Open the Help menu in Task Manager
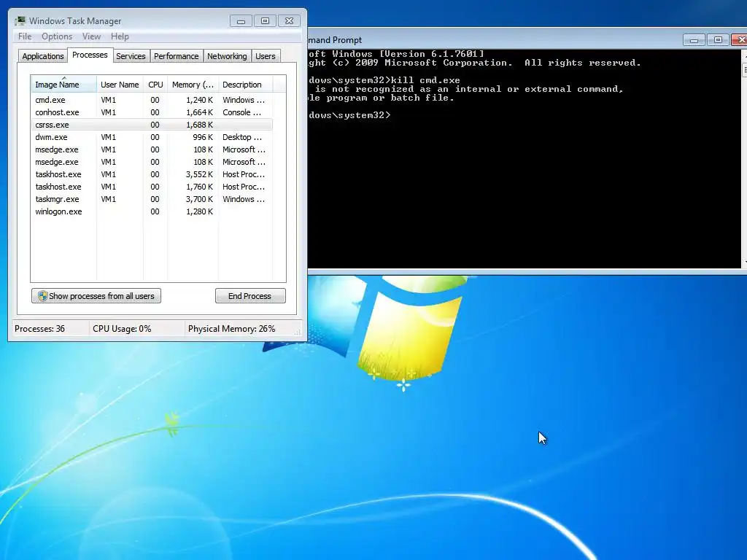747x560 pixels. (x=120, y=36)
